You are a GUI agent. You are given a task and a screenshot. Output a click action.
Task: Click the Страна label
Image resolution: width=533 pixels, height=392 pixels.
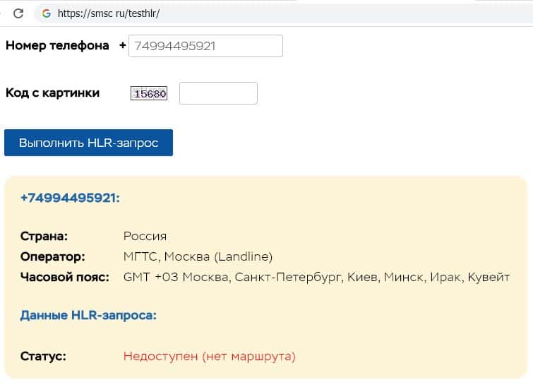click(x=44, y=236)
